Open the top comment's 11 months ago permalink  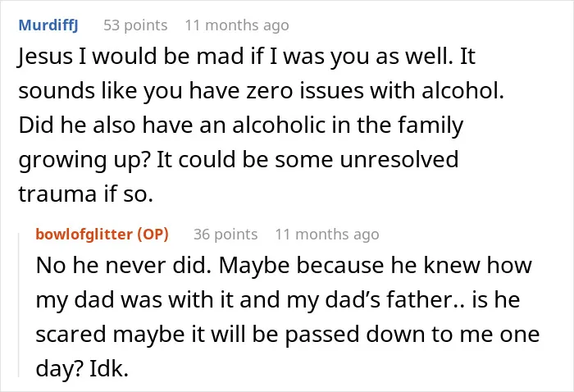[x=237, y=25]
